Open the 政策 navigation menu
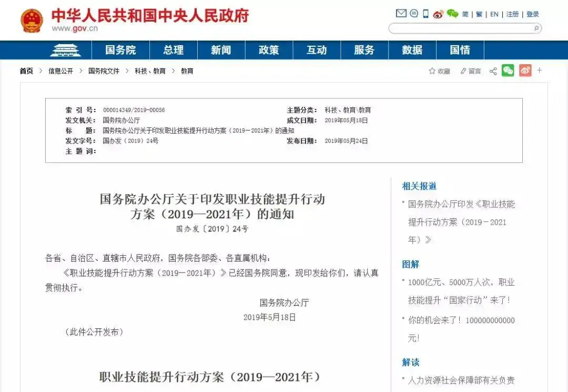The image size is (568, 392). (269, 50)
